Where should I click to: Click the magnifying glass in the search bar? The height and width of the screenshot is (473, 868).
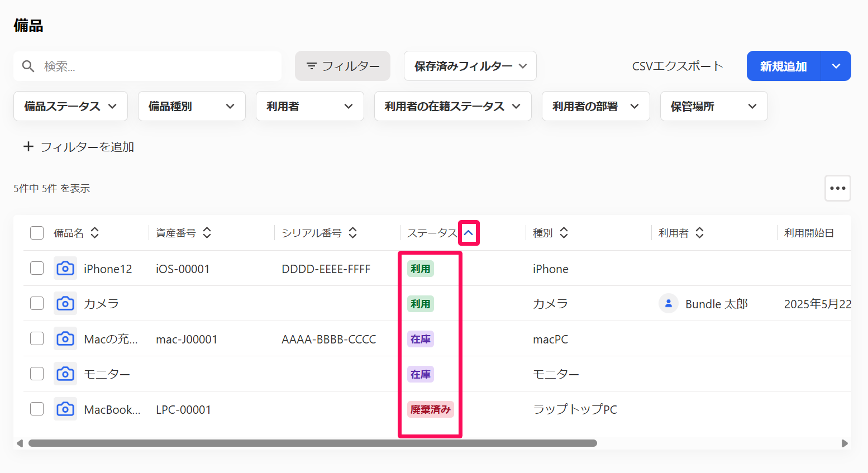click(28, 66)
